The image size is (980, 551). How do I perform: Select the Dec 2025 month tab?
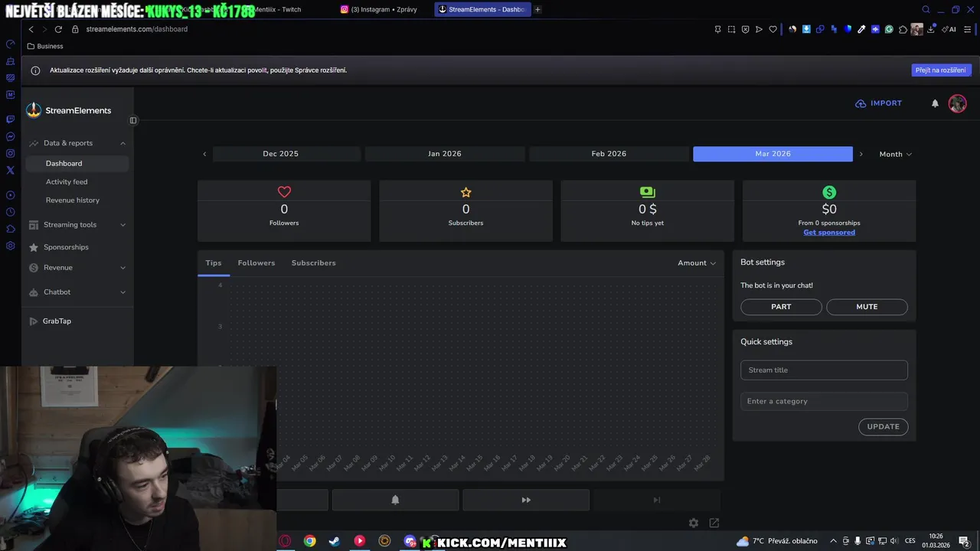[x=286, y=154]
